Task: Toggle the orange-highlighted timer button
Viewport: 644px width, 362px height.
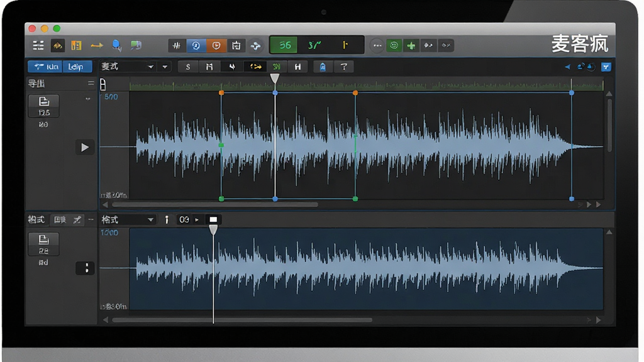Action: 216,45
